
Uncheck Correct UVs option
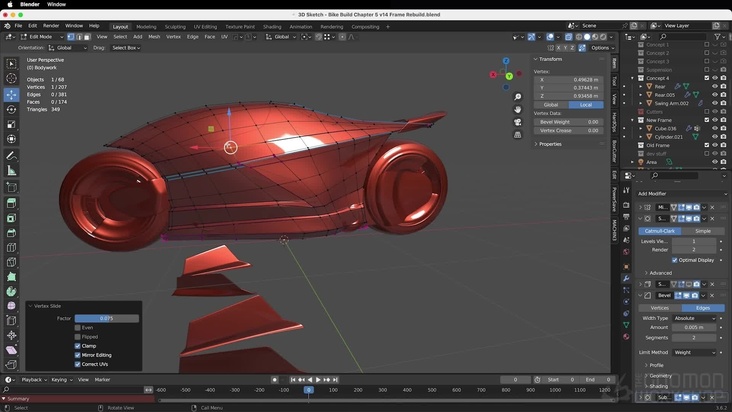(77, 364)
